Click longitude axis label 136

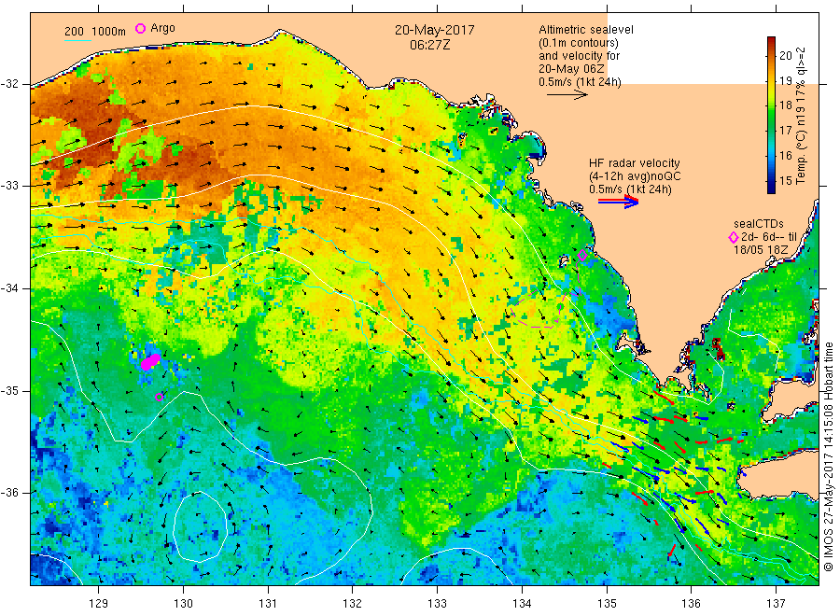[x=691, y=604]
